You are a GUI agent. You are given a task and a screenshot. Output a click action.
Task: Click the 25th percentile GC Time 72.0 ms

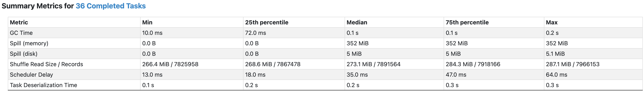[x=255, y=33]
